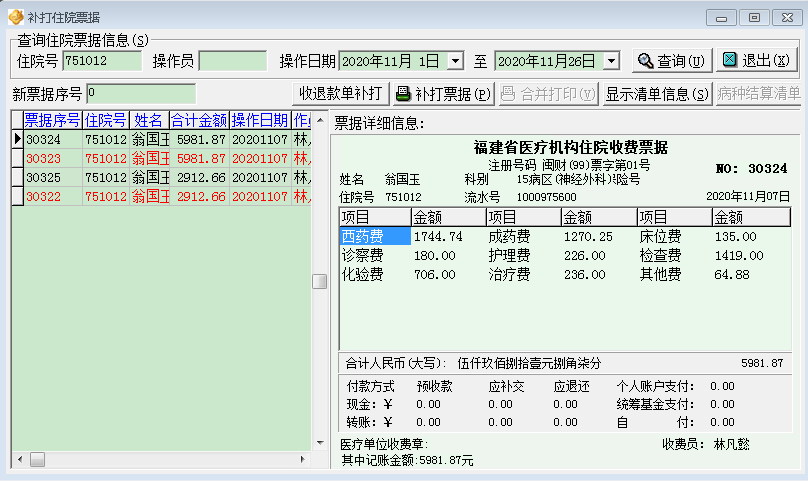Screen dimensions: 808x481
Task: Select the red row with ticket 30323
Action: (161, 158)
